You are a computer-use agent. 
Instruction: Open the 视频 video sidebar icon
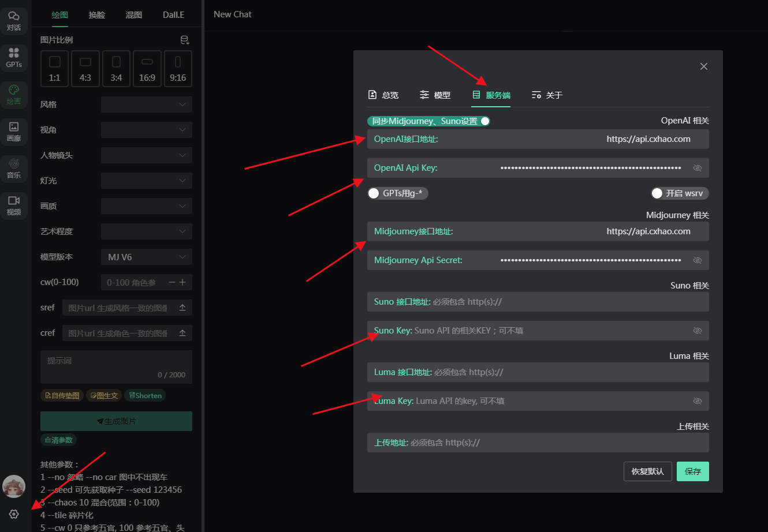pos(14,206)
